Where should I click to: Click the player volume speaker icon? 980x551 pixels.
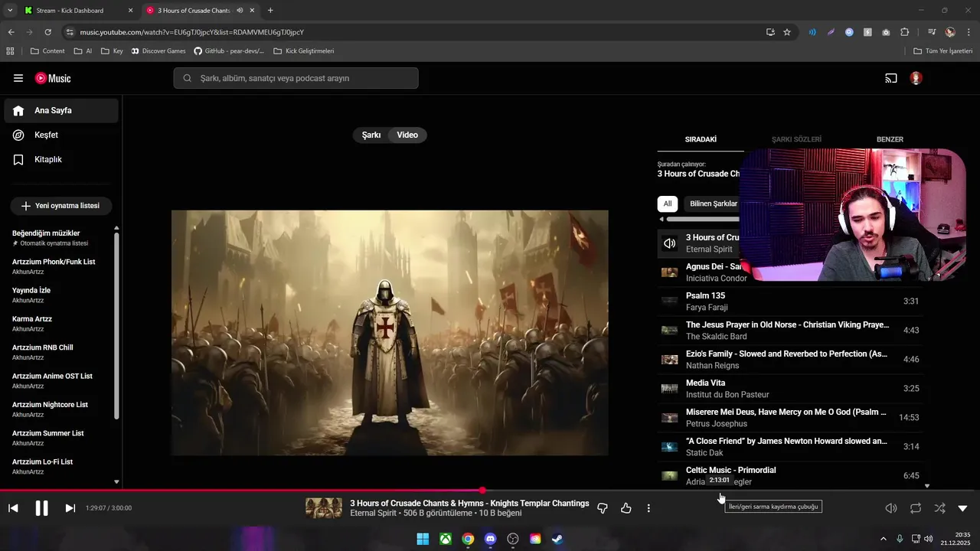pyautogui.click(x=891, y=508)
